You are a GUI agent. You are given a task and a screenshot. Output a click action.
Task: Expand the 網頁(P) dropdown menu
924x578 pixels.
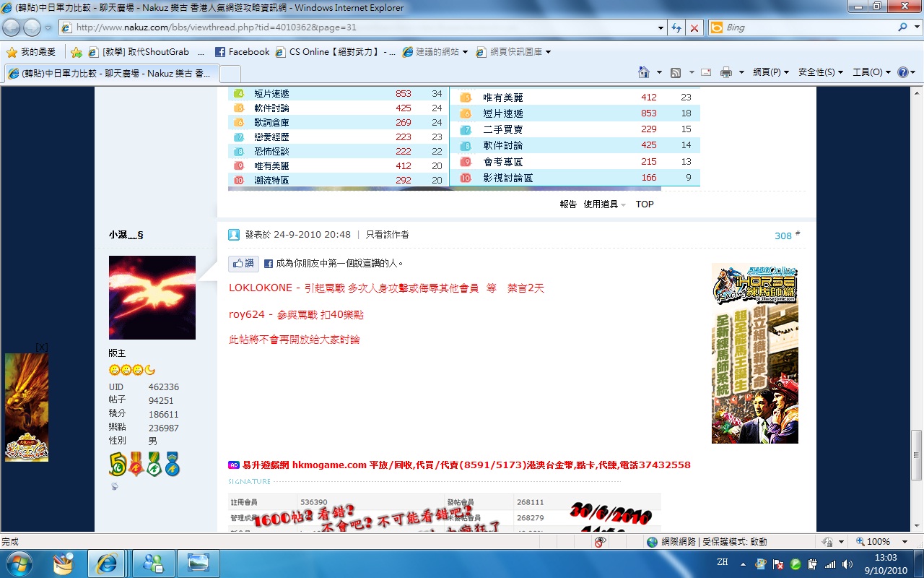pyautogui.click(x=770, y=72)
